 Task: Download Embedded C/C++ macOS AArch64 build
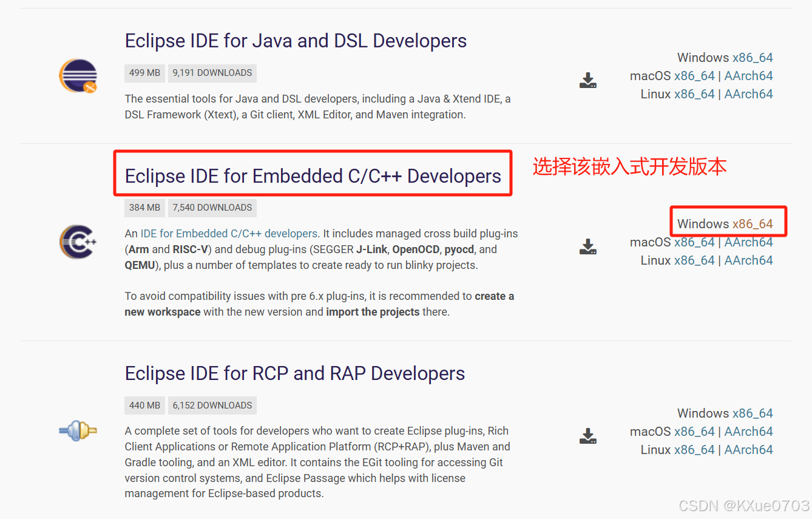click(749, 242)
